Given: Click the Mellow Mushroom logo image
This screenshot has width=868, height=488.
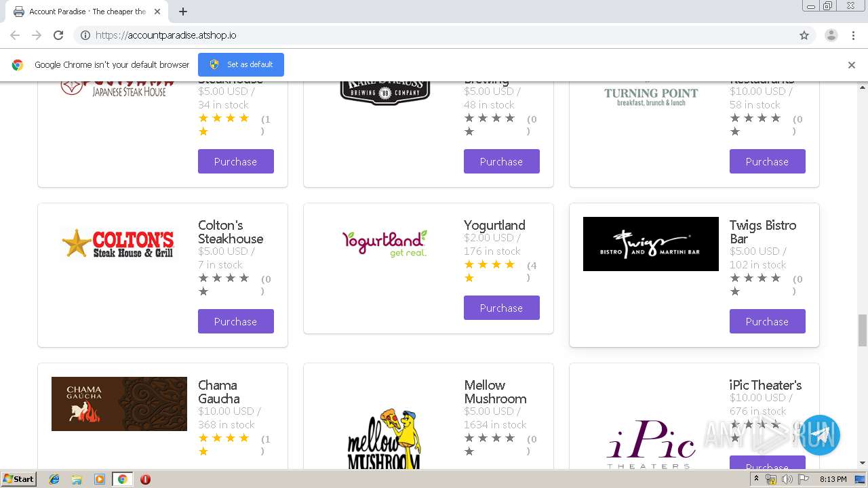Looking at the screenshot, I should pyautogui.click(x=384, y=439).
